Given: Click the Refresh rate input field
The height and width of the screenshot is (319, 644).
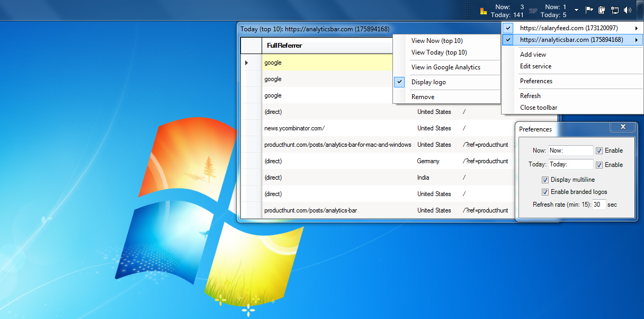Looking at the screenshot, I should tap(598, 205).
